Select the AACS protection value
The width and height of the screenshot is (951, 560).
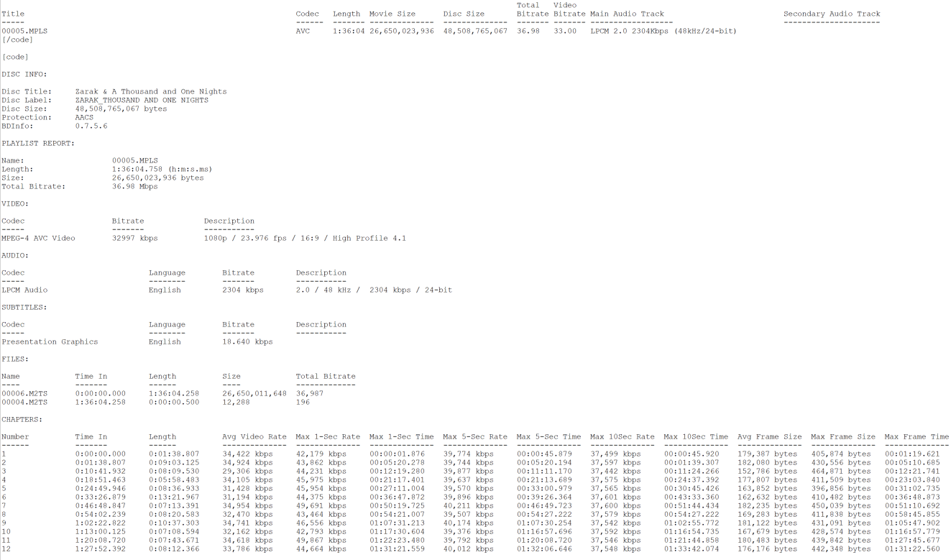point(84,117)
